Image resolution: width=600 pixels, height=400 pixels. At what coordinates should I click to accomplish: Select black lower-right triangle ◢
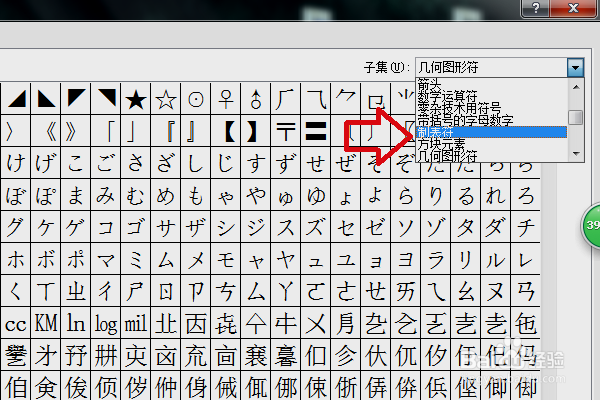click(x=16, y=100)
